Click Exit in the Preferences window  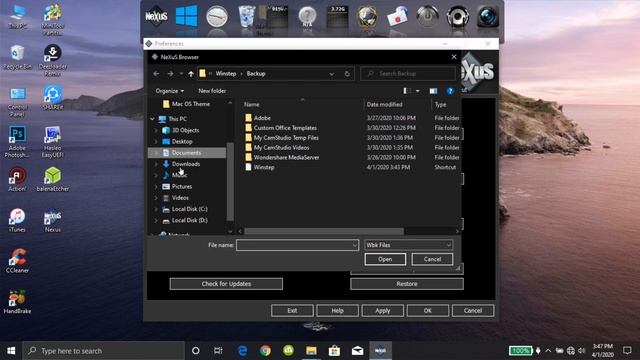coord(292,311)
